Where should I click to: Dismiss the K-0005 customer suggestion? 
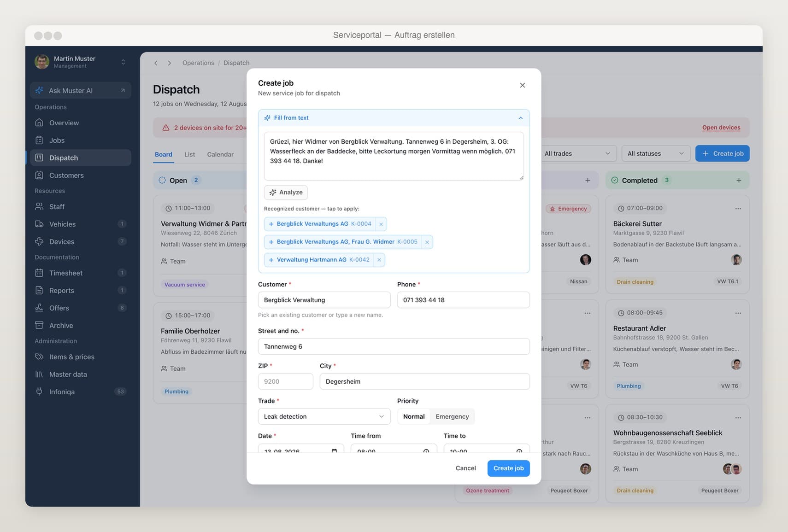tap(427, 242)
